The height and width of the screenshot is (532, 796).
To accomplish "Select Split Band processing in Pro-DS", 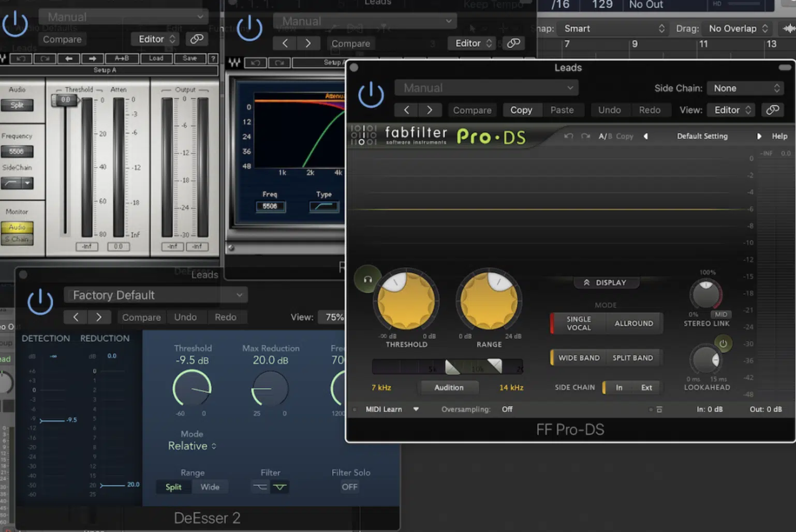I will click(x=633, y=358).
